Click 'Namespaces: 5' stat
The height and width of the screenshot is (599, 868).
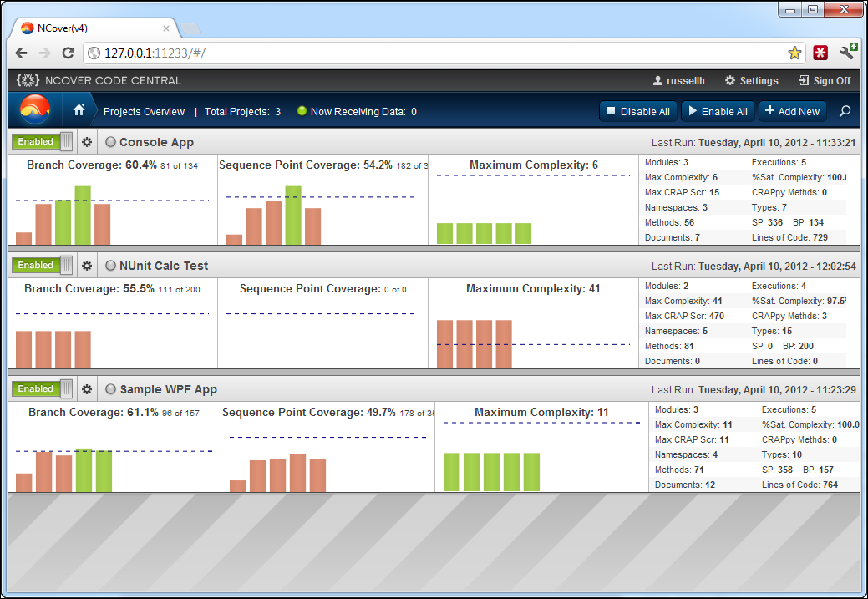coord(676,331)
